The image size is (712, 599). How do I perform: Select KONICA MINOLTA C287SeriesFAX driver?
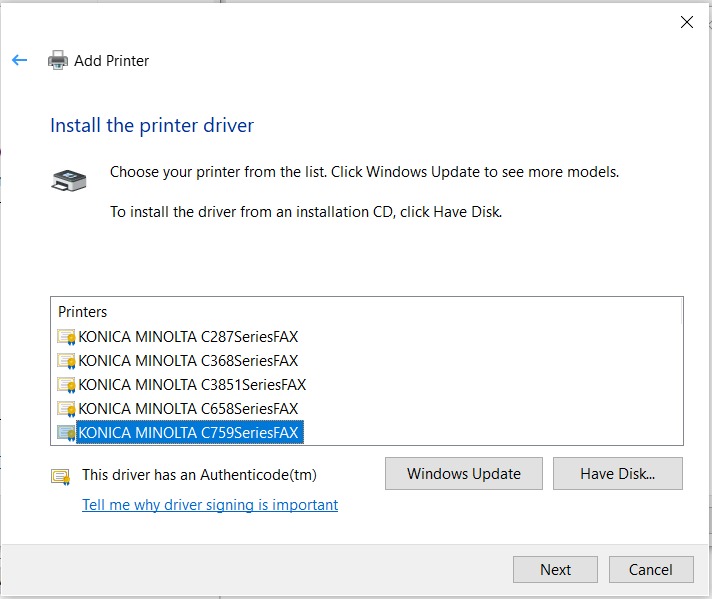(188, 337)
